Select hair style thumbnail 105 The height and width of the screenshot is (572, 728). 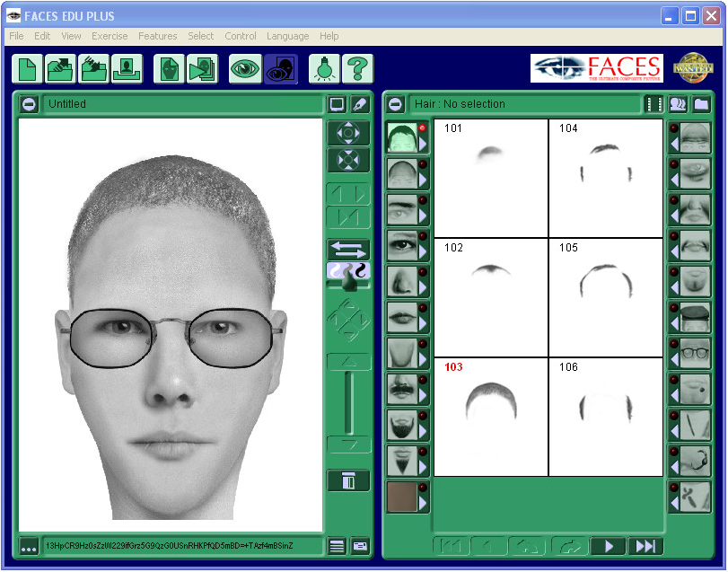tap(606, 297)
